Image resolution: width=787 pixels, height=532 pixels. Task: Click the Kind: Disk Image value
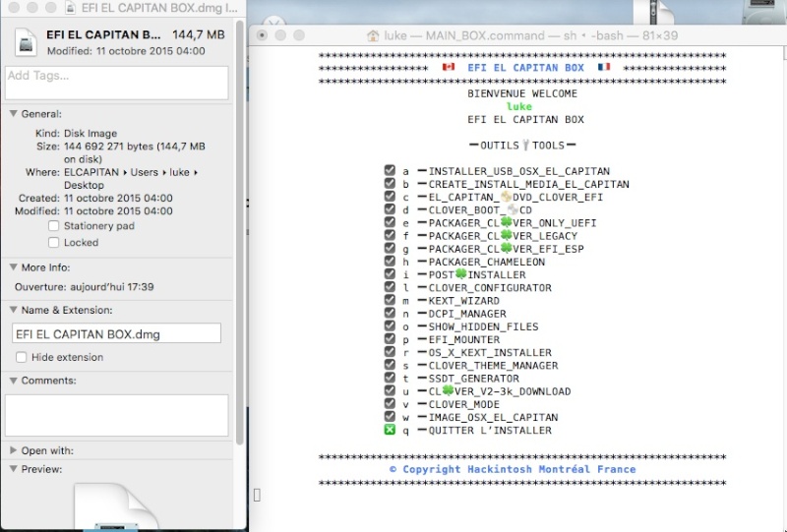(91, 134)
